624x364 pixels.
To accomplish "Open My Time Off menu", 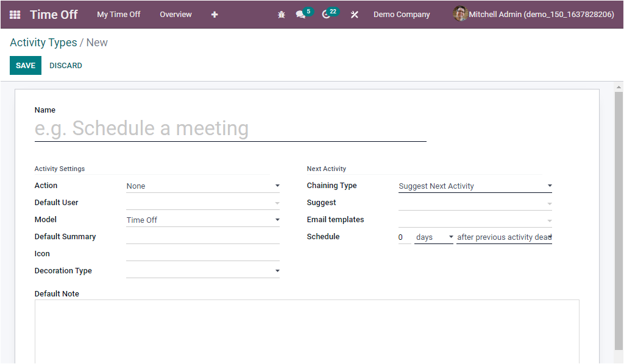I will 118,14.
